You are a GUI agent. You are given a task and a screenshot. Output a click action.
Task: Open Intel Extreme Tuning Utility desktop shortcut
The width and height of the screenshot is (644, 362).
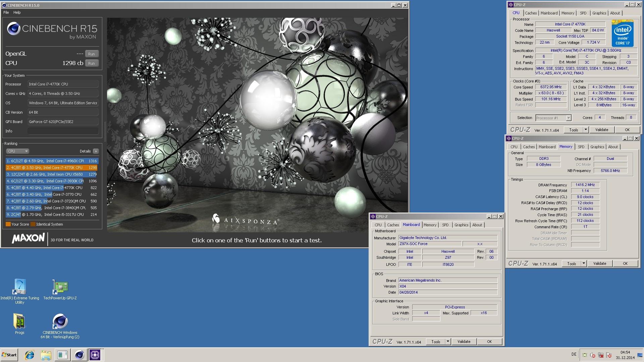click(x=19, y=291)
